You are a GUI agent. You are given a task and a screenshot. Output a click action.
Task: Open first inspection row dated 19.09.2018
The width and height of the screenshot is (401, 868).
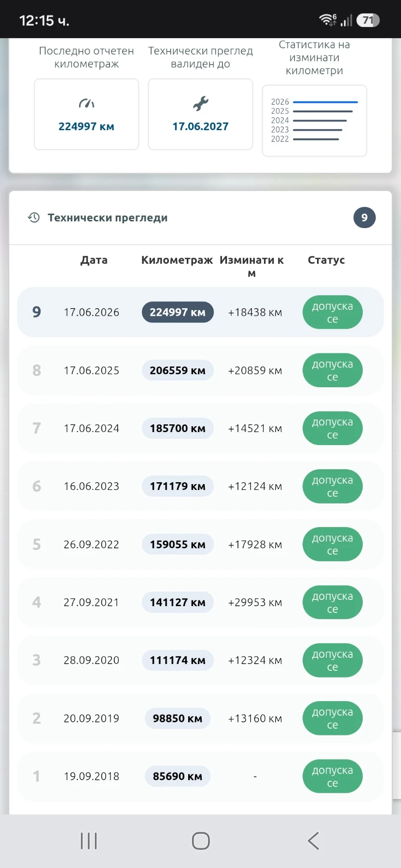(x=200, y=776)
